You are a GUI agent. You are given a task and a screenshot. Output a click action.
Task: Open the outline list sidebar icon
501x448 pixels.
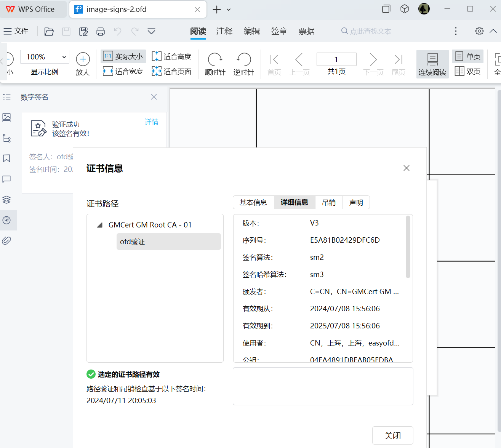click(x=7, y=97)
